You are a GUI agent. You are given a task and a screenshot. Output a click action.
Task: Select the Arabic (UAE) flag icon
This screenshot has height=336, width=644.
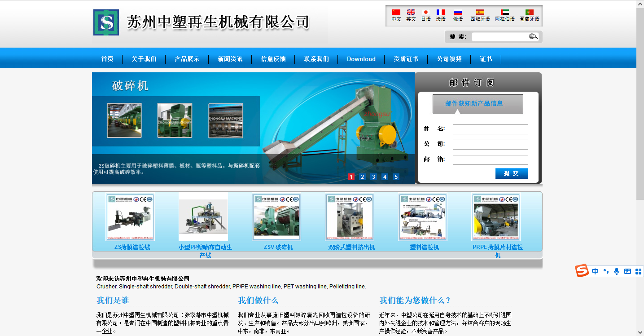505,12
